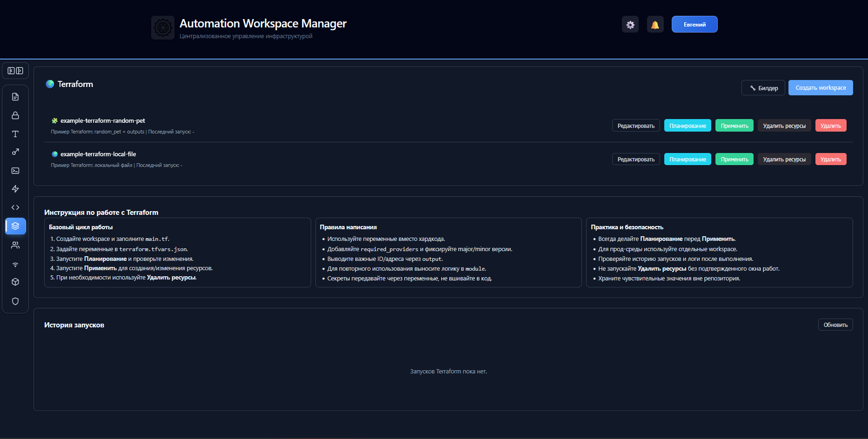Open the users sidebar icon
Viewport: 868px width, 439px height.
(x=15, y=245)
